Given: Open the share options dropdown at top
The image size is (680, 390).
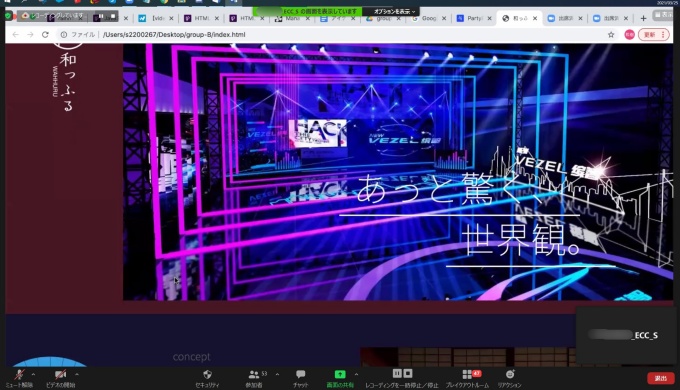Looking at the screenshot, I should [x=394, y=11].
